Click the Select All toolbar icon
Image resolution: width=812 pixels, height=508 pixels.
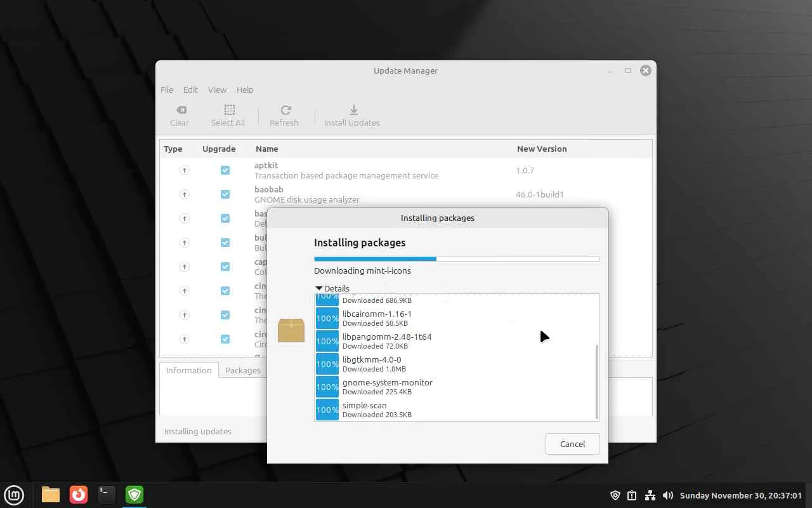(230, 110)
